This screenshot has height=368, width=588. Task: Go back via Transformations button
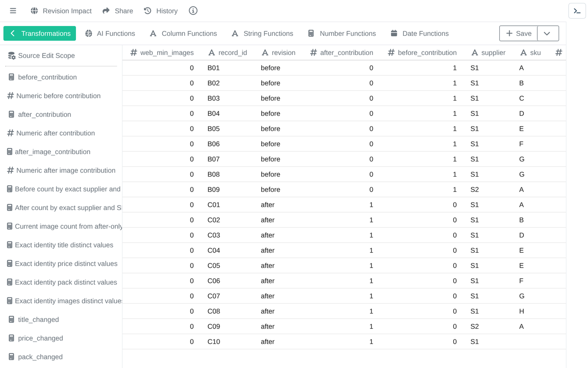click(x=40, y=33)
